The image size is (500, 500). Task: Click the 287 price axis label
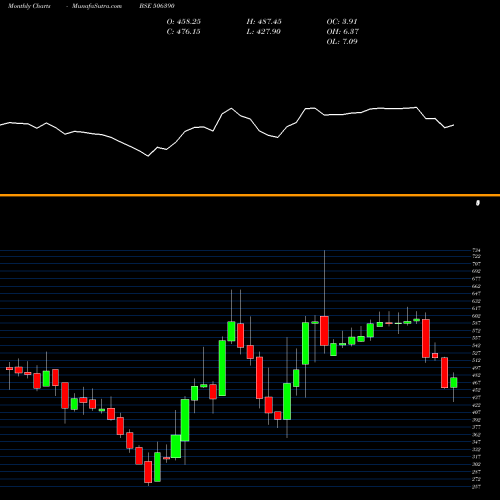(476, 472)
